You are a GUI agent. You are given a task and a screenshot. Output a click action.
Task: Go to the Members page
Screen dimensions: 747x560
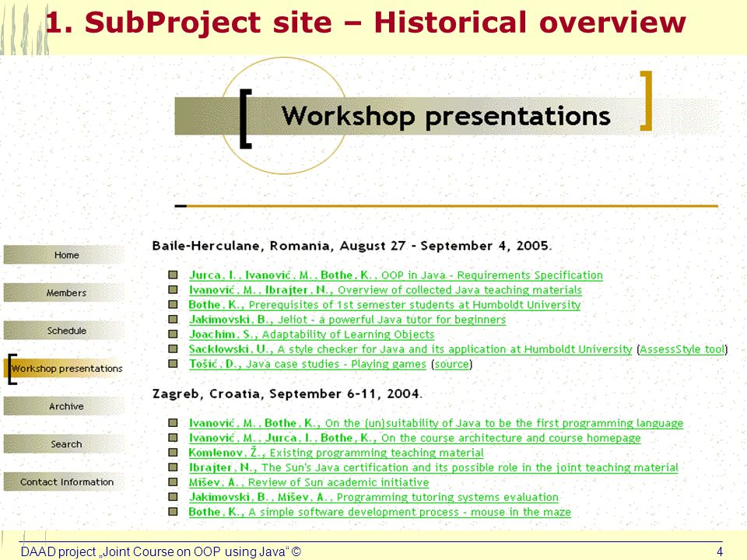coord(65,292)
